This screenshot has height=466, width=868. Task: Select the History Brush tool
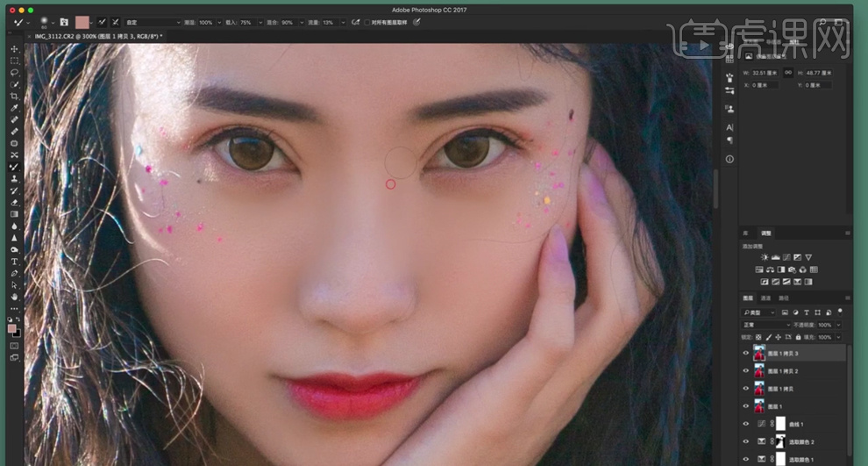14,190
